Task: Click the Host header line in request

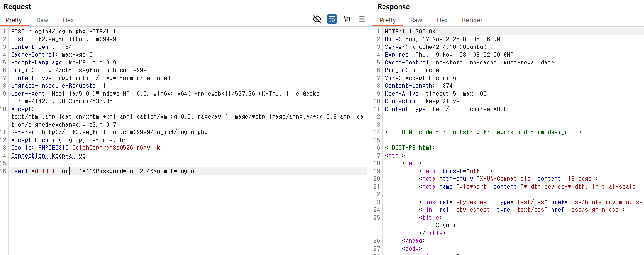Action: 63,39
